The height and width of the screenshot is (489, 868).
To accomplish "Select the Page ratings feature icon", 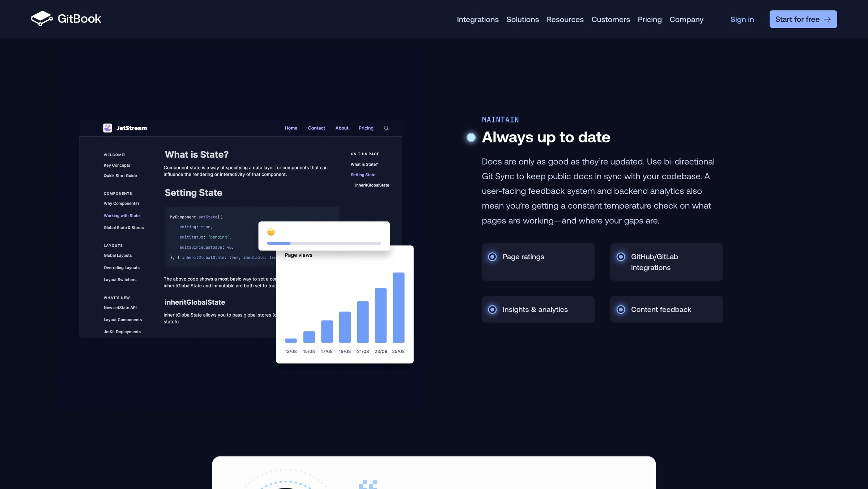I will click(493, 256).
